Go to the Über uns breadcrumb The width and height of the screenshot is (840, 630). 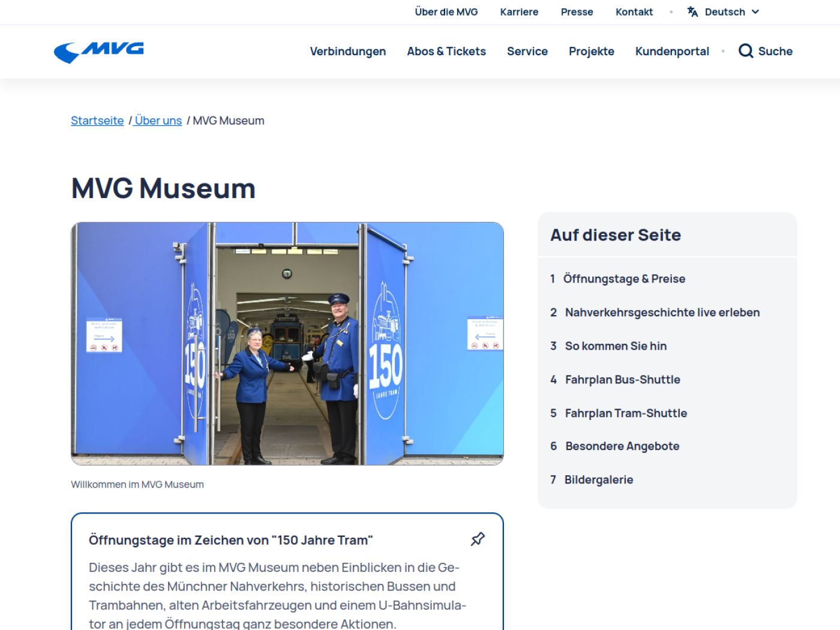(158, 121)
